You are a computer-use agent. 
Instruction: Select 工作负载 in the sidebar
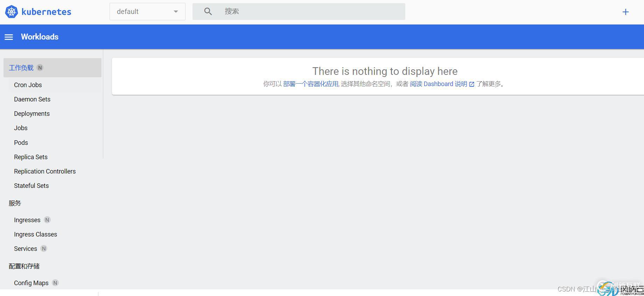(21, 68)
